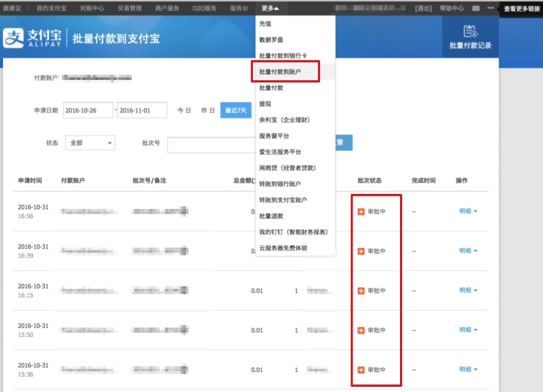This screenshot has height=392, width=543.
Task: Select 批量付款到账户 from the menu
Action: 280,72
